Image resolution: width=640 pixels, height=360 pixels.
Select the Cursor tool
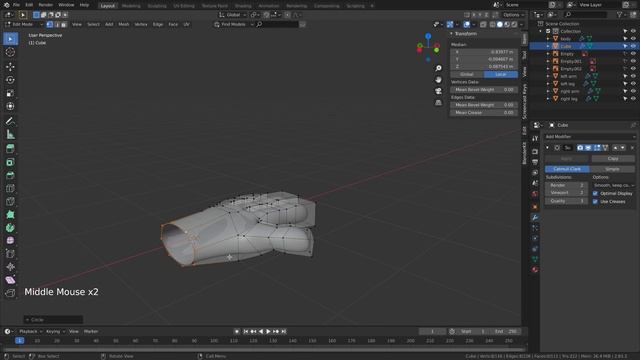point(10,52)
